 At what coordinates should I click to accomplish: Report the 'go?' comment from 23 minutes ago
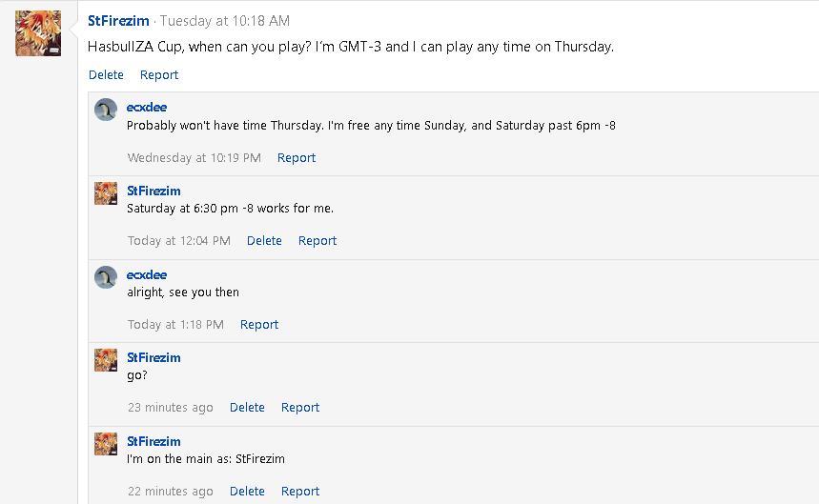coord(300,408)
